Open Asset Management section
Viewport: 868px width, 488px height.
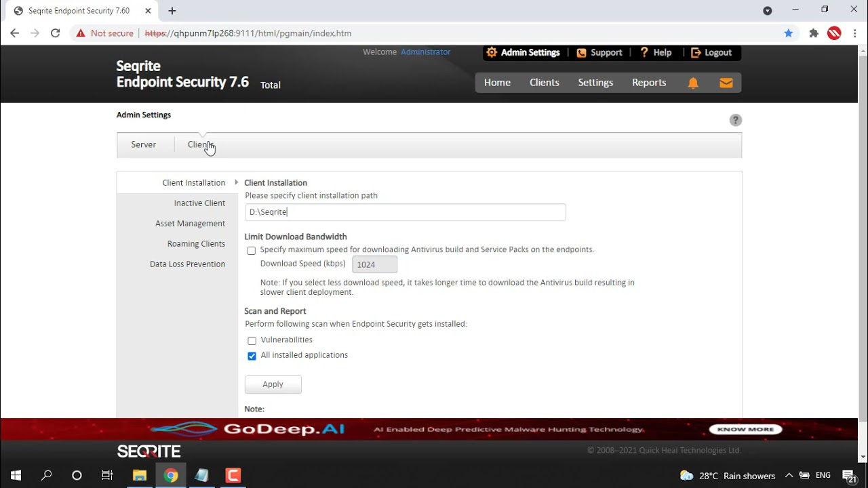tap(190, 224)
